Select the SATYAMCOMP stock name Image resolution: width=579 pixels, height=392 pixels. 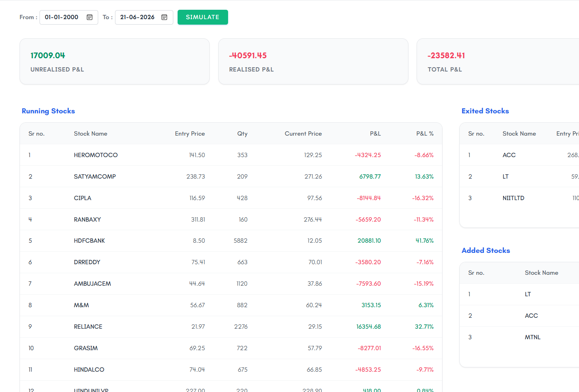click(x=95, y=177)
